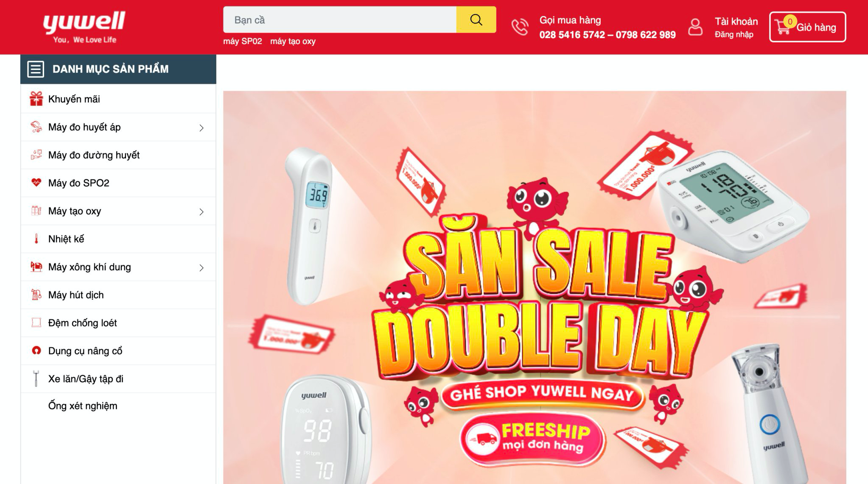Expand the Máy đo huyết áp submenu arrow

click(202, 128)
